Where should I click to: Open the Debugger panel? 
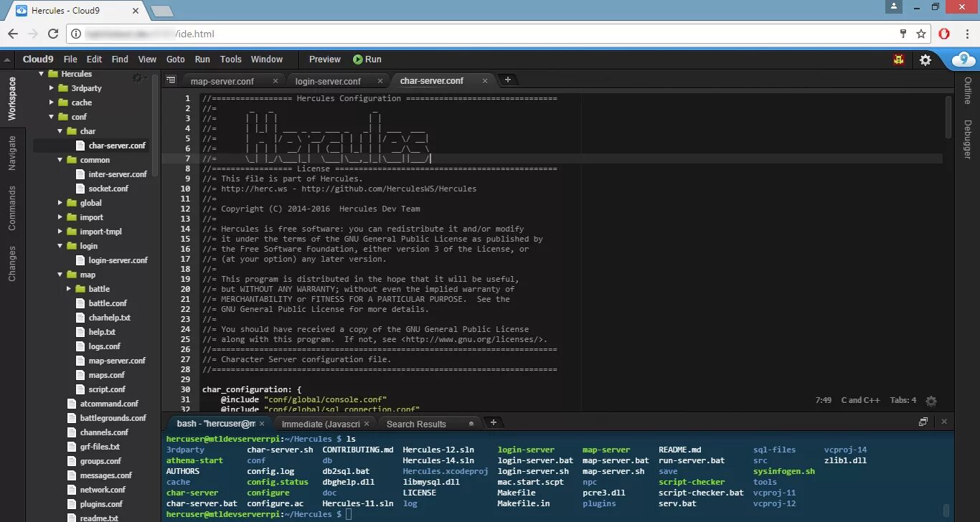[x=967, y=139]
